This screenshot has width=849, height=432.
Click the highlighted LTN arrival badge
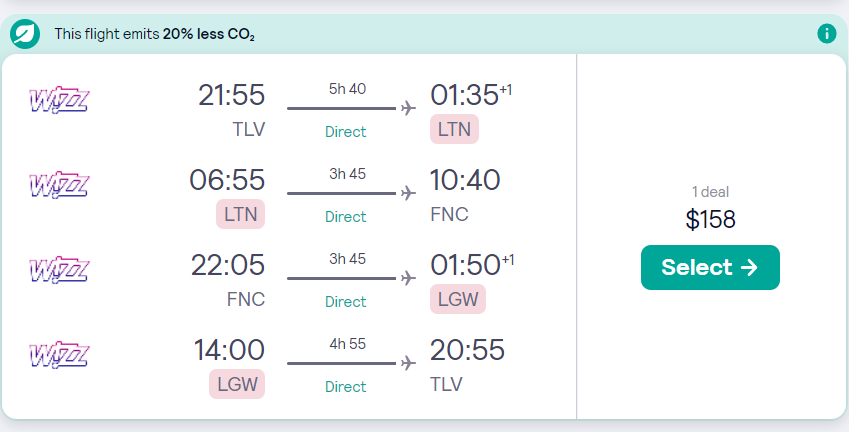click(x=454, y=129)
